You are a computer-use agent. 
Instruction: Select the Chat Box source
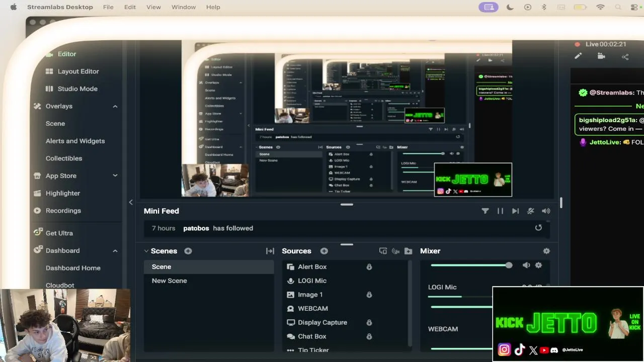pos(312,336)
